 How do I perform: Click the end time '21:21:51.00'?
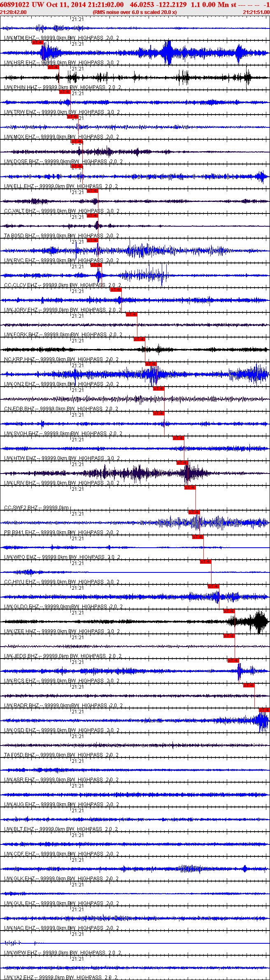(x=256, y=12)
